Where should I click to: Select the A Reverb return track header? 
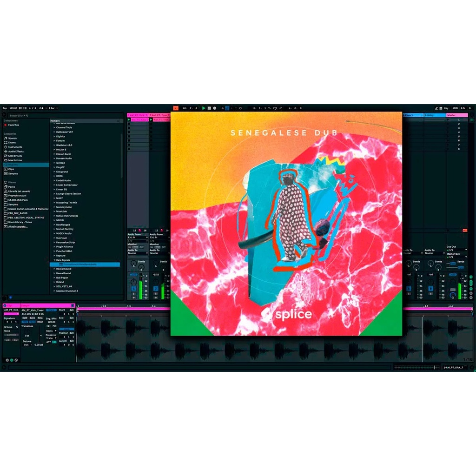point(413,115)
